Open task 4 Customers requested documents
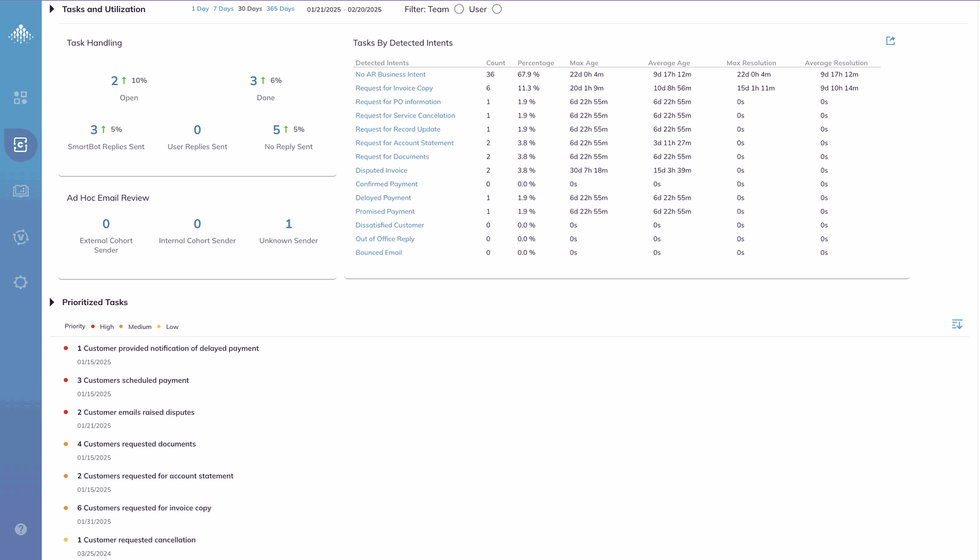The height and width of the screenshot is (560, 980). [x=137, y=444]
